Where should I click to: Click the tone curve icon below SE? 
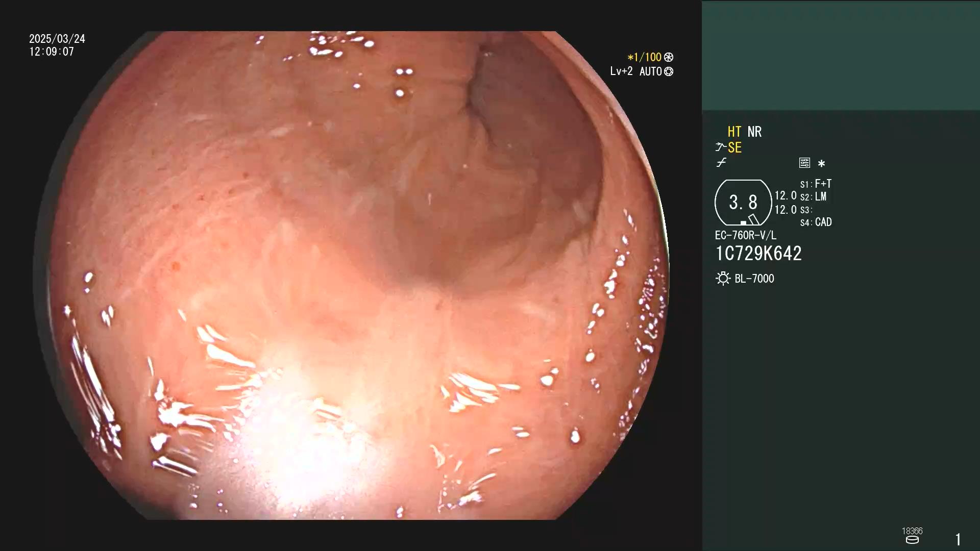pos(721,163)
